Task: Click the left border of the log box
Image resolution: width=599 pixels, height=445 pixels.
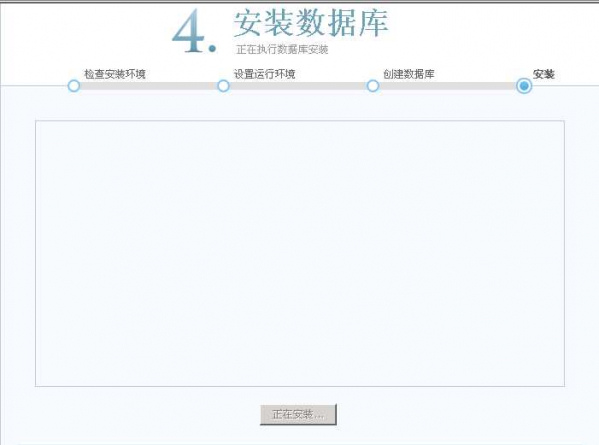Action: (x=36, y=253)
